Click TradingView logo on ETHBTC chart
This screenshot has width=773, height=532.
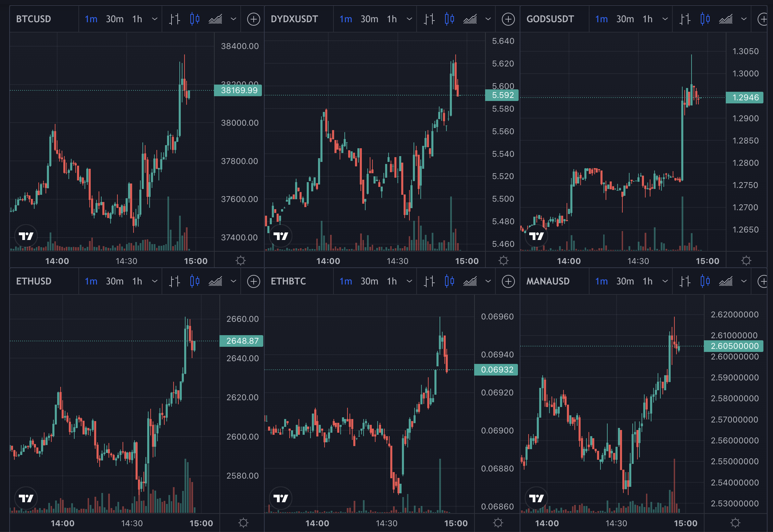[x=281, y=498]
